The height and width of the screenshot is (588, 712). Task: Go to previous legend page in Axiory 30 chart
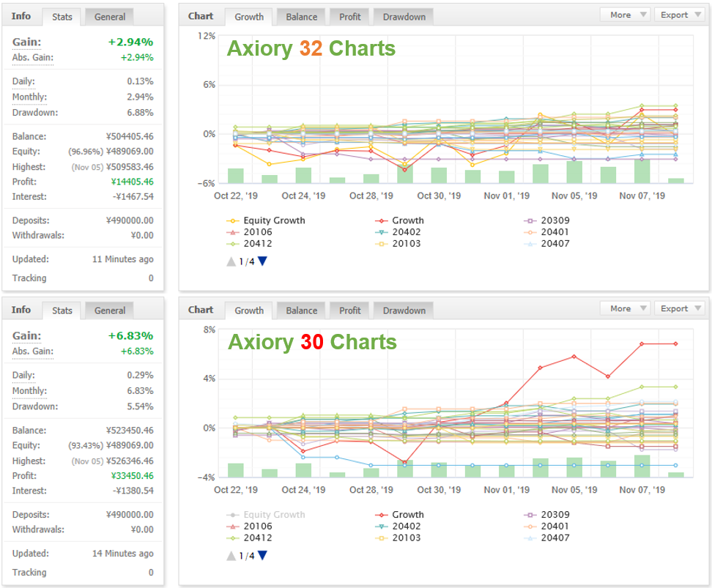(231, 556)
